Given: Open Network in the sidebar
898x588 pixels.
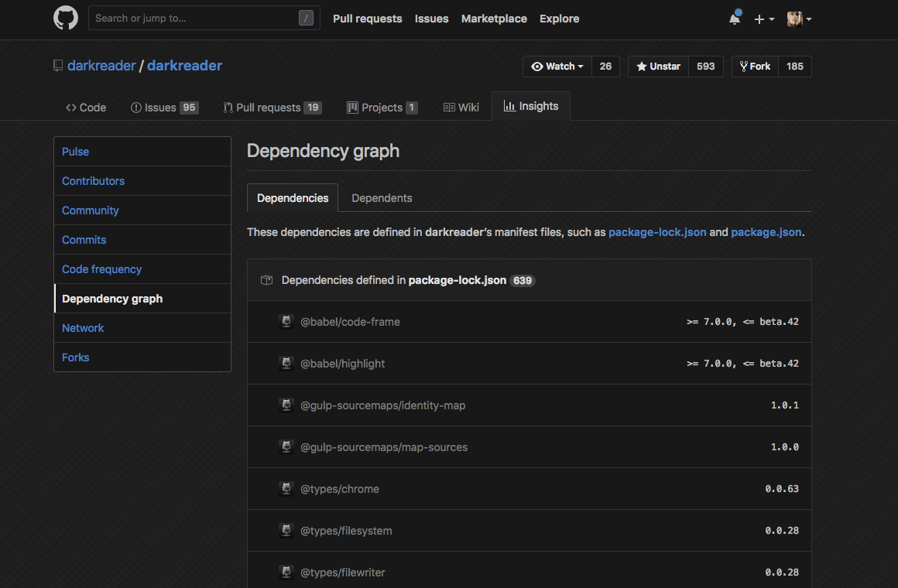Looking at the screenshot, I should [x=142, y=328].
